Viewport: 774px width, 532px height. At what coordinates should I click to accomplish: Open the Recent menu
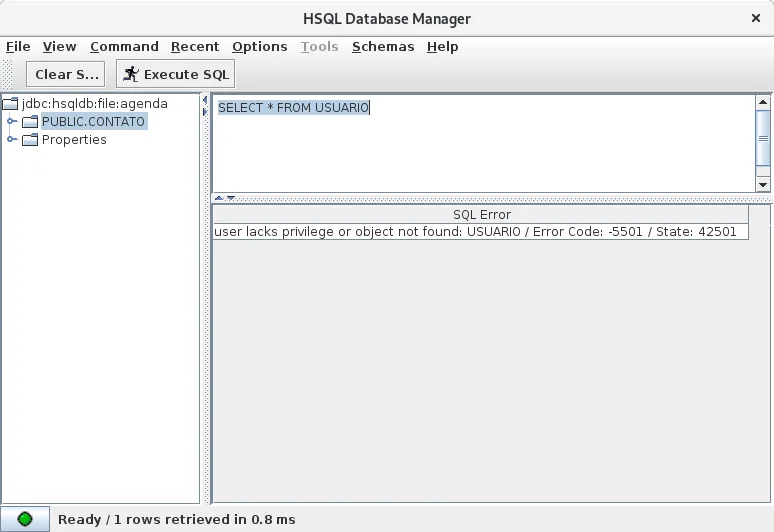194,46
